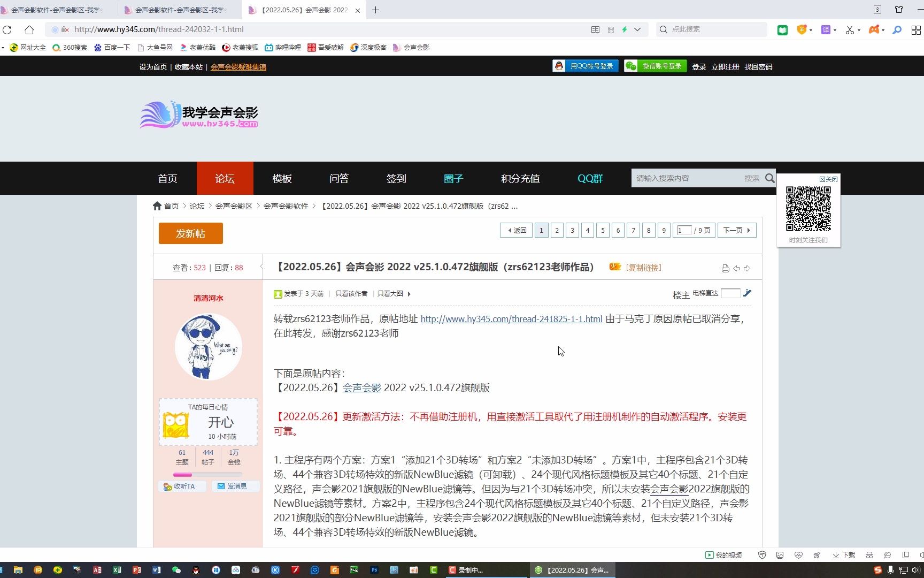Open the 360搜索 bookmark

pyautogui.click(x=70, y=48)
